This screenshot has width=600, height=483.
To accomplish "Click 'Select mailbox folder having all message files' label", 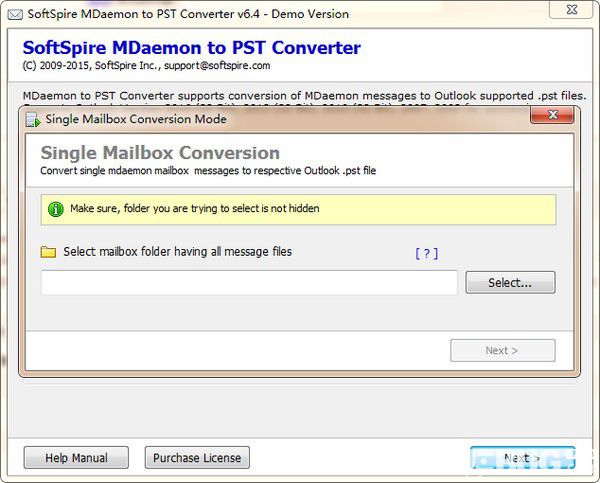I will pos(178,251).
